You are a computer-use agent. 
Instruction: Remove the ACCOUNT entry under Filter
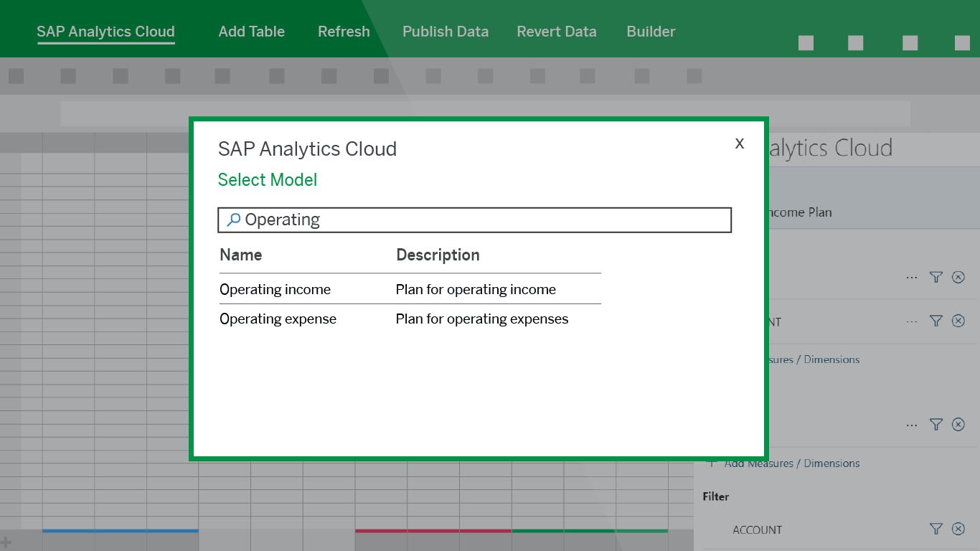click(x=958, y=529)
